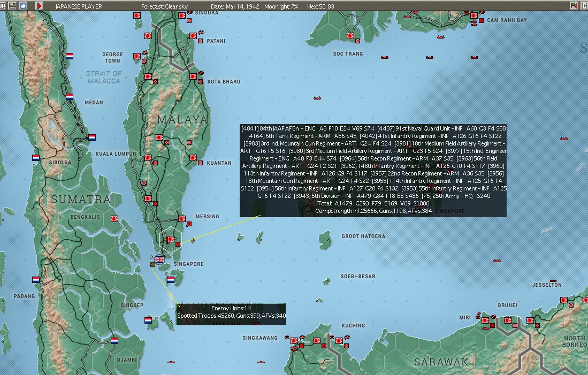Viewport: 588px width, 375px height.
Task: Select the ship task force east of Groot Natoena
Action: (x=497, y=260)
